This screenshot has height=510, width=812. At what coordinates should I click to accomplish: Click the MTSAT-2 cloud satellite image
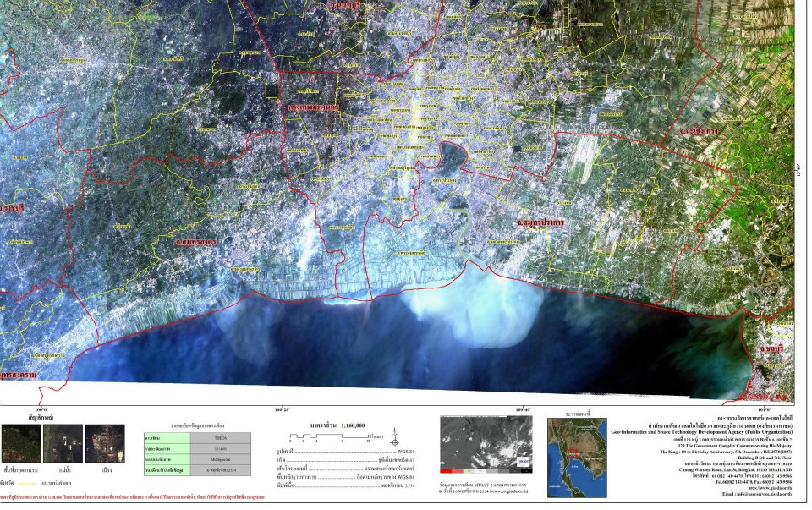[486, 445]
